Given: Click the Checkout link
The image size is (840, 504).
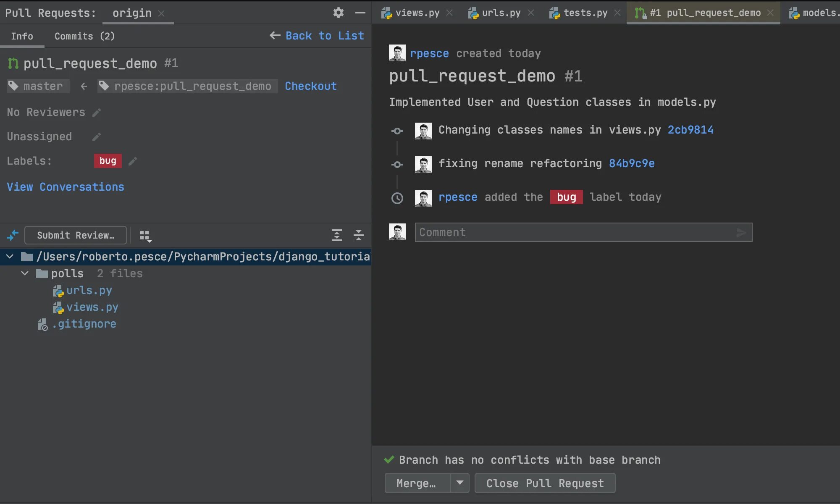Looking at the screenshot, I should [310, 86].
